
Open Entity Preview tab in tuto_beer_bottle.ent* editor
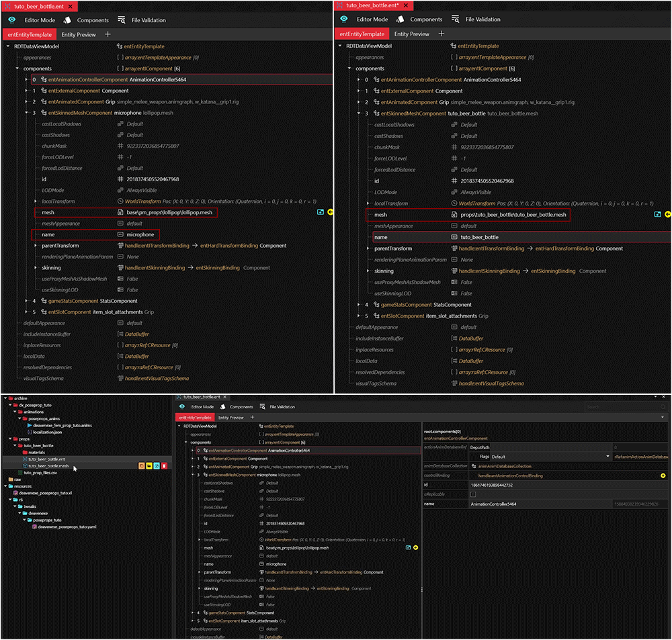[411, 34]
